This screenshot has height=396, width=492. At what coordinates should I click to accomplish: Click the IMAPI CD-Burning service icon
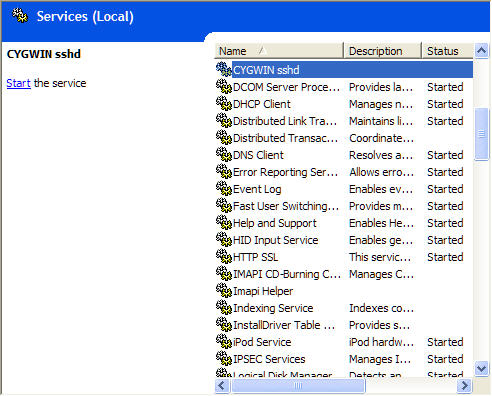pyautogui.click(x=224, y=273)
